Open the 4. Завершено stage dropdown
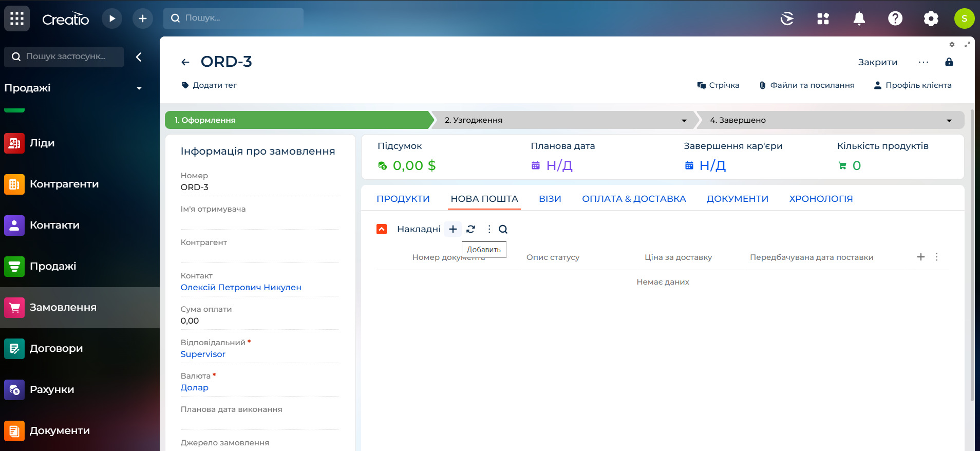 click(949, 120)
